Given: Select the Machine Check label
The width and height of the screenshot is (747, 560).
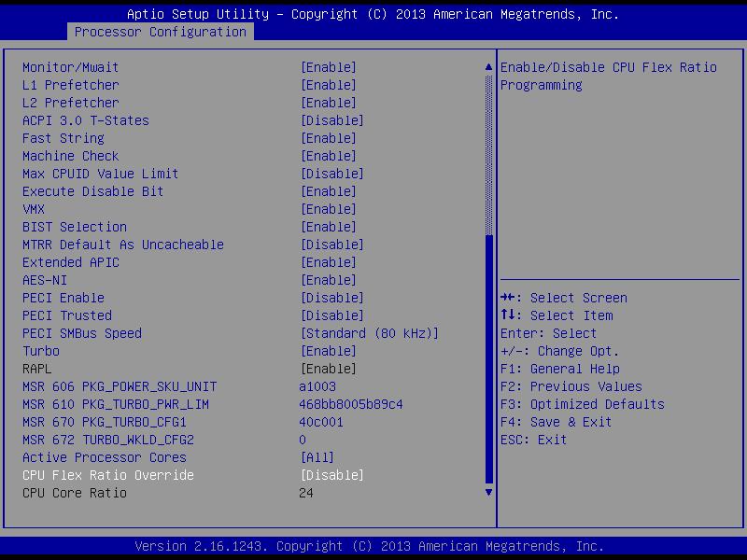Looking at the screenshot, I should coord(71,156).
